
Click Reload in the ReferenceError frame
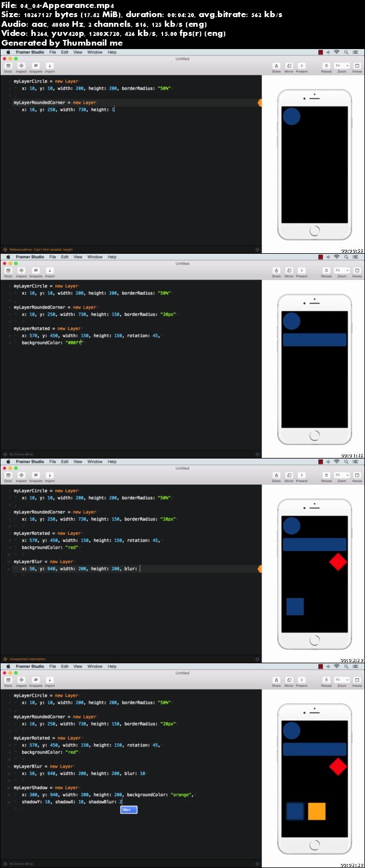point(326,67)
